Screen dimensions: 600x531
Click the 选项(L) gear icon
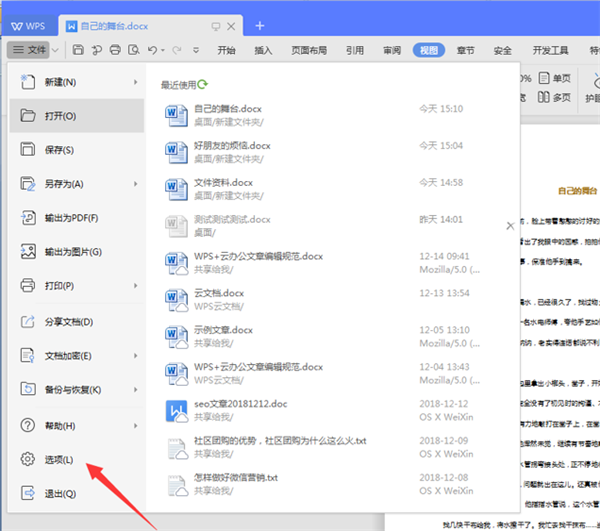point(27,459)
